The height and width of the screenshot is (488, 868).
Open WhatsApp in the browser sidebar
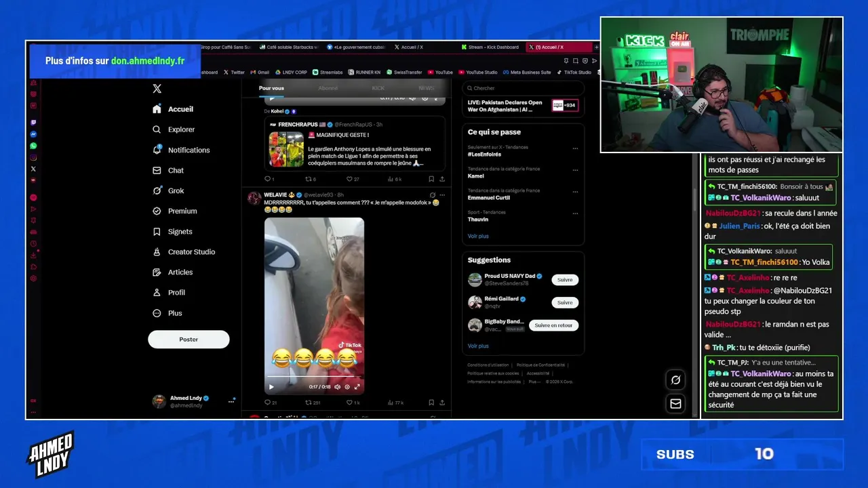[33, 146]
